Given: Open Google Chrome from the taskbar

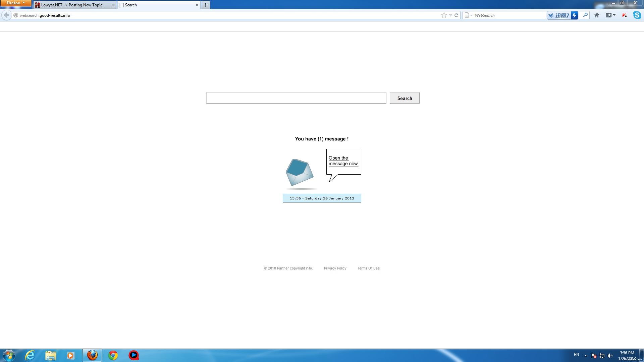Looking at the screenshot, I should point(113,355).
